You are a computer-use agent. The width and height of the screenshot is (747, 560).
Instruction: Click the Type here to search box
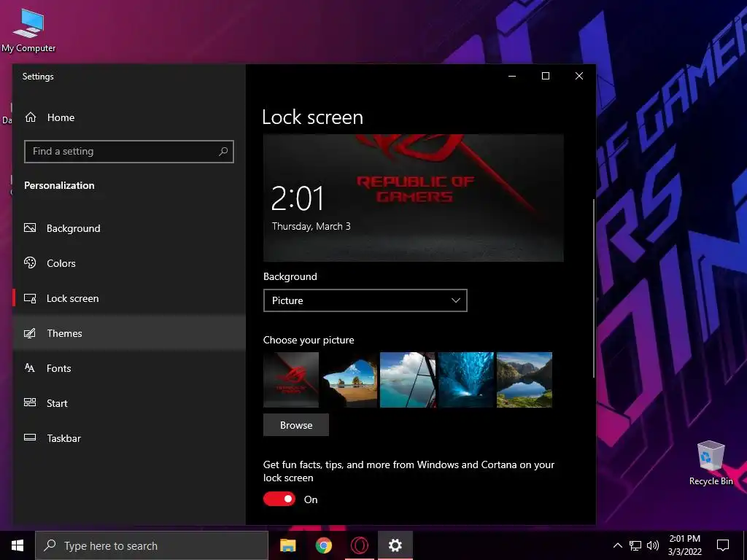(152, 545)
